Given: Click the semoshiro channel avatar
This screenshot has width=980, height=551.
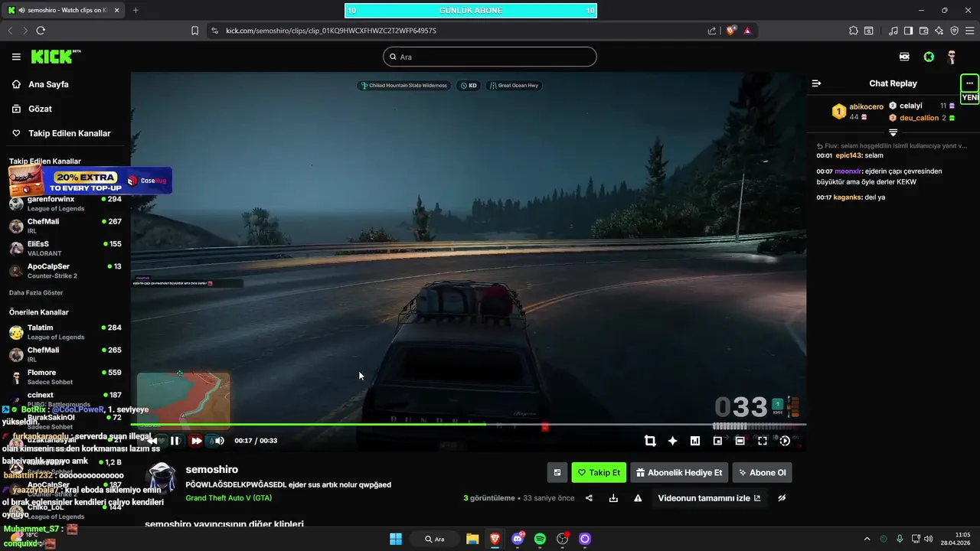Looking at the screenshot, I should (x=162, y=479).
